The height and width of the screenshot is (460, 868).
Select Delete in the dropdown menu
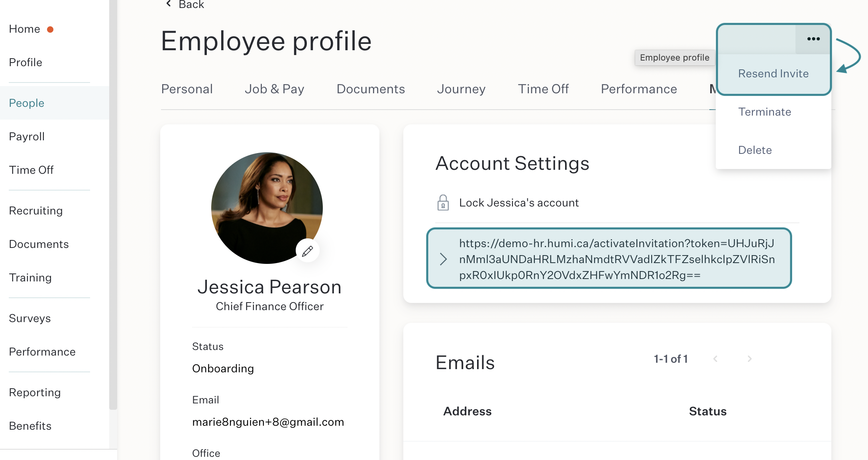click(755, 150)
